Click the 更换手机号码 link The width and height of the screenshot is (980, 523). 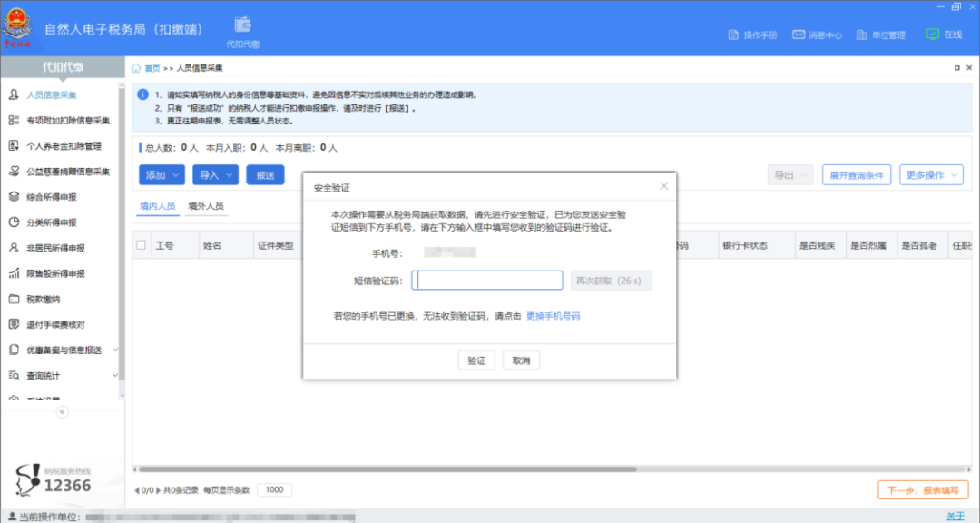(x=553, y=316)
